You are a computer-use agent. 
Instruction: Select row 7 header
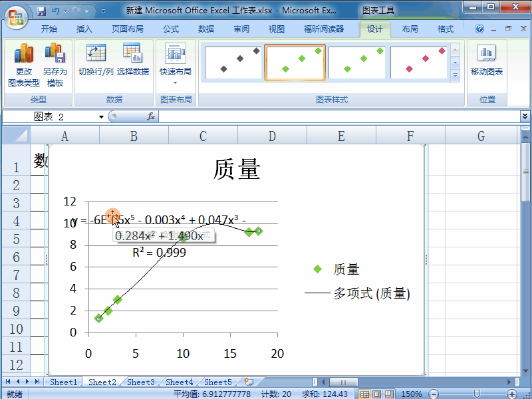coord(16,275)
